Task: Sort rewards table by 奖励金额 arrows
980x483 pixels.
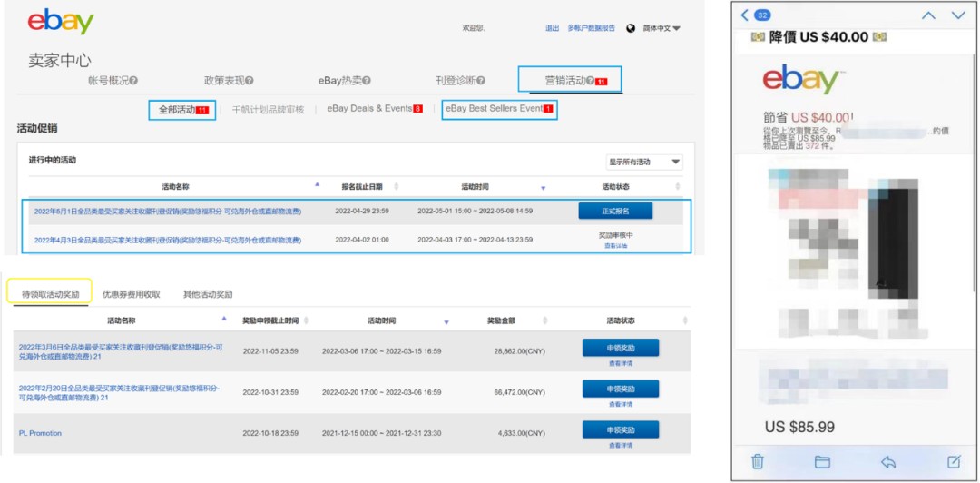Action: pos(545,320)
